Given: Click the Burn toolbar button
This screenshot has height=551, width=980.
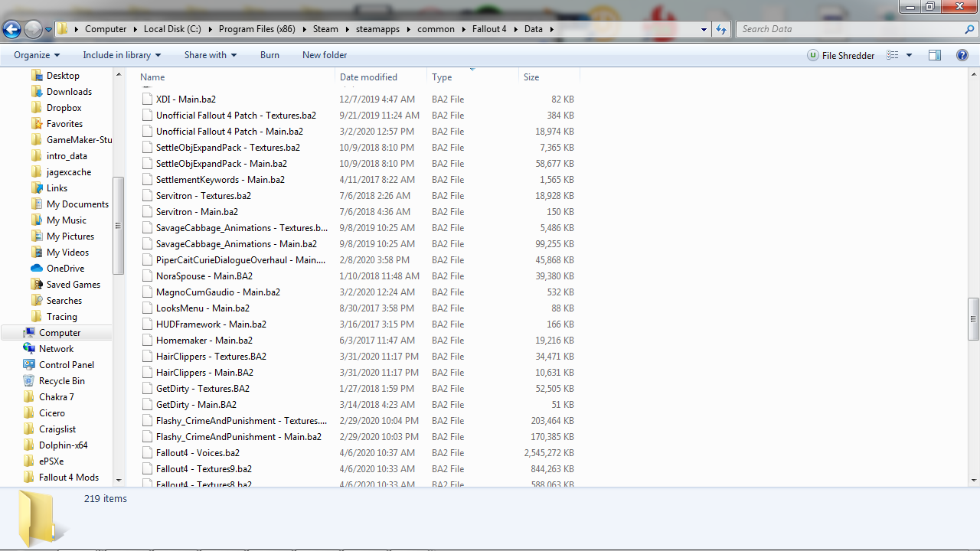Looking at the screenshot, I should 269,55.
